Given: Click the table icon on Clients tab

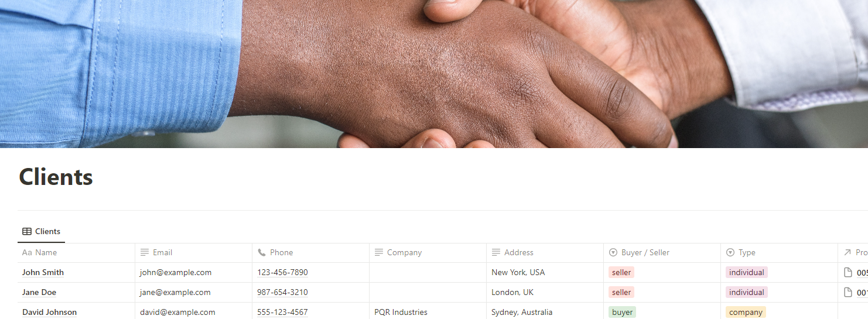Looking at the screenshot, I should click(27, 231).
